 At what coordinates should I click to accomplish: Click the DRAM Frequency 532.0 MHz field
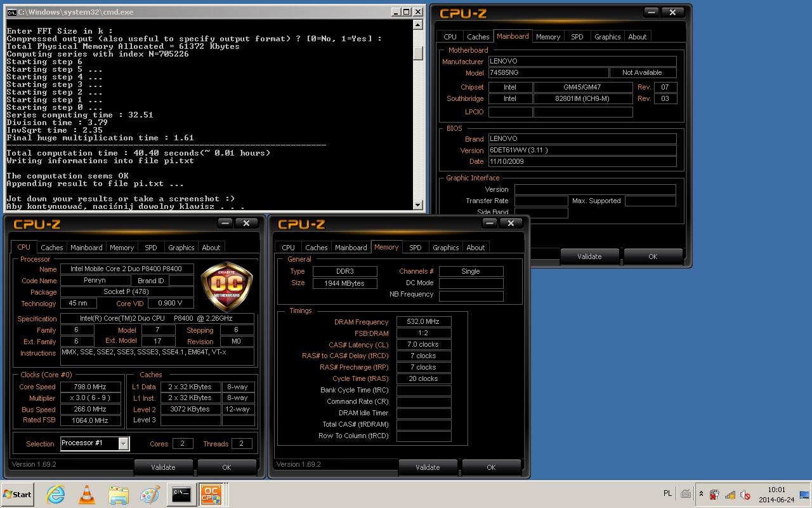click(x=424, y=322)
